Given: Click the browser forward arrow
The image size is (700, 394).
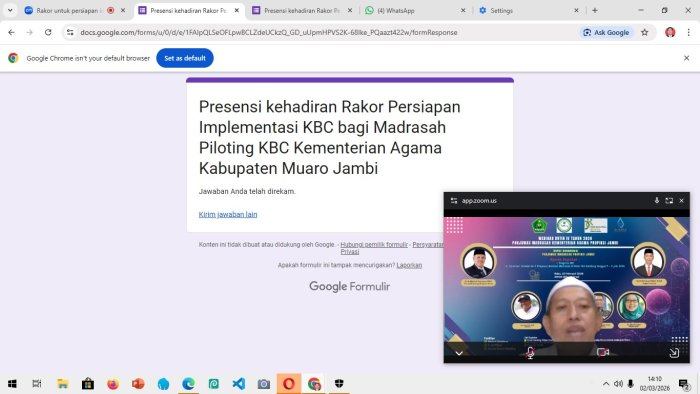Looking at the screenshot, I should 29,32.
